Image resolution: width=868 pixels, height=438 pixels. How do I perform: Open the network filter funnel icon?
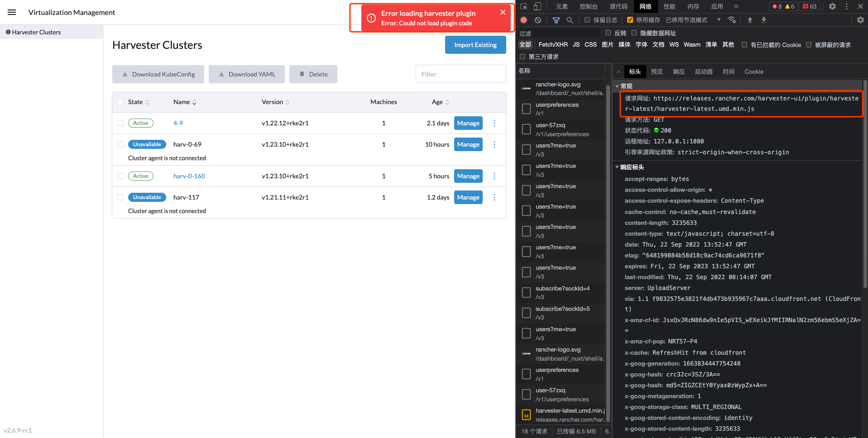point(556,20)
